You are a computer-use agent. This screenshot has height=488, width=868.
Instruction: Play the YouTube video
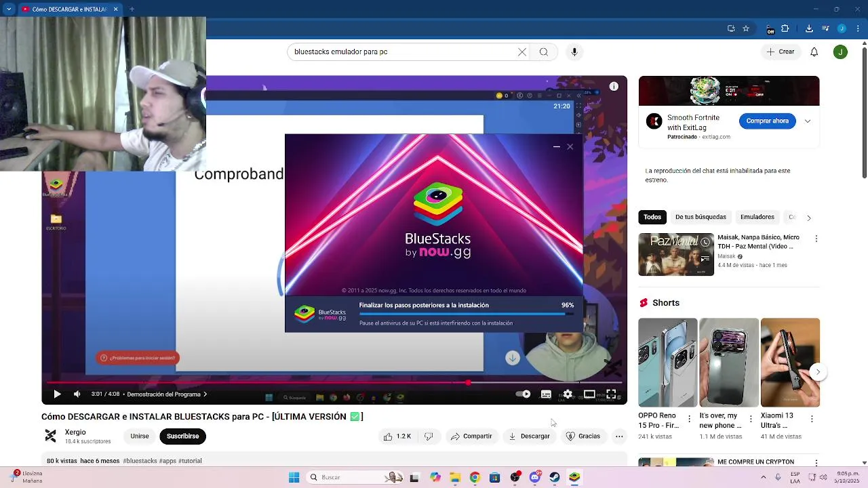point(57,394)
